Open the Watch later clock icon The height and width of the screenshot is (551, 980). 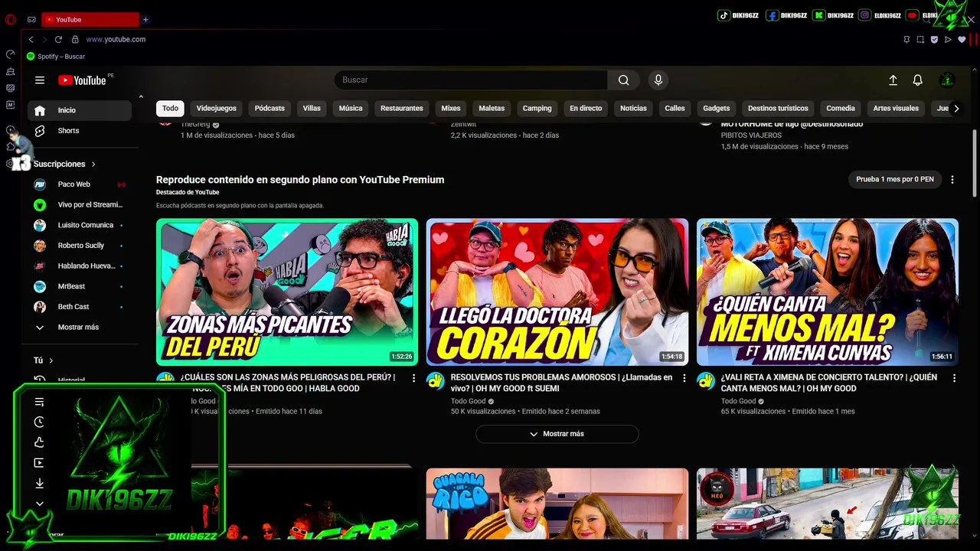(x=40, y=422)
